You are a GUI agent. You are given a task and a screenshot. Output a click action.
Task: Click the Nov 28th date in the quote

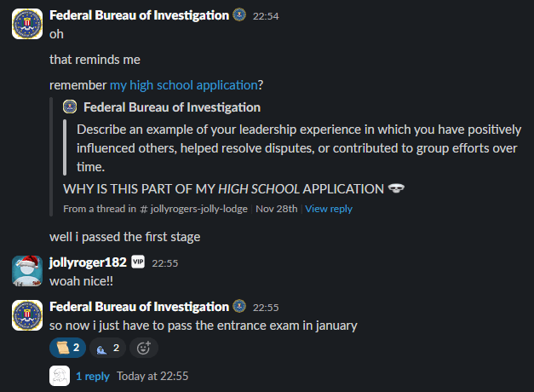[x=278, y=209]
